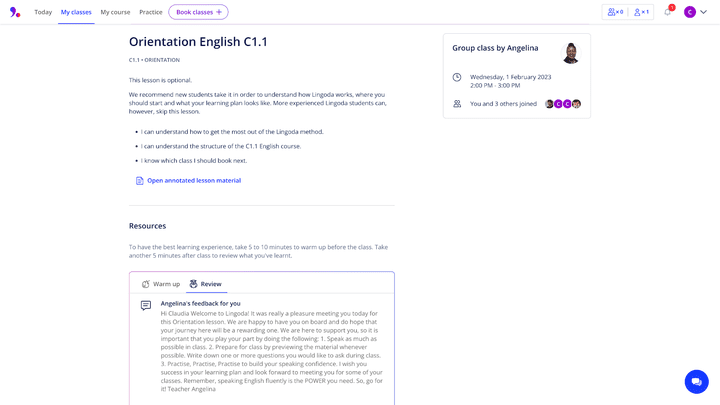Screen dimensions: 720x405
Task: Click the Book classes button
Action: tap(198, 12)
